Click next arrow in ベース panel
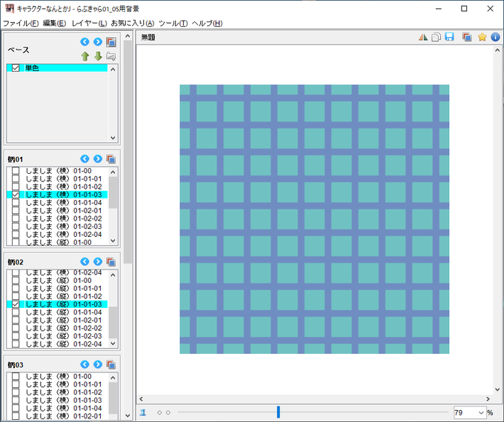The height and width of the screenshot is (422, 504). [x=98, y=41]
